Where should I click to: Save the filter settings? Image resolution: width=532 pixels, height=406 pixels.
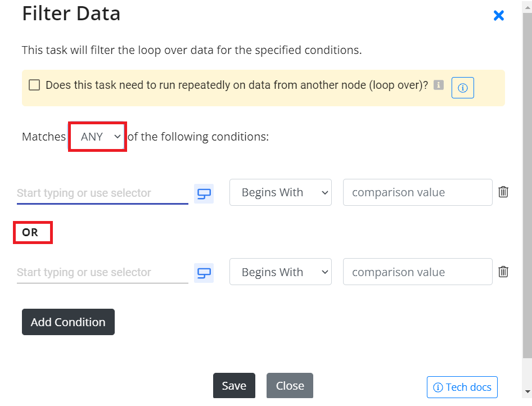[234, 386]
